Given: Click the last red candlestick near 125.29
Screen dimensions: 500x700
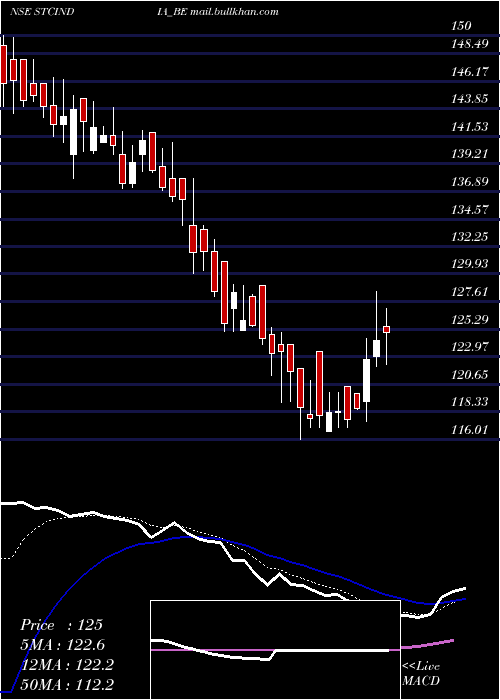Looking at the screenshot, I should click(387, 329).
